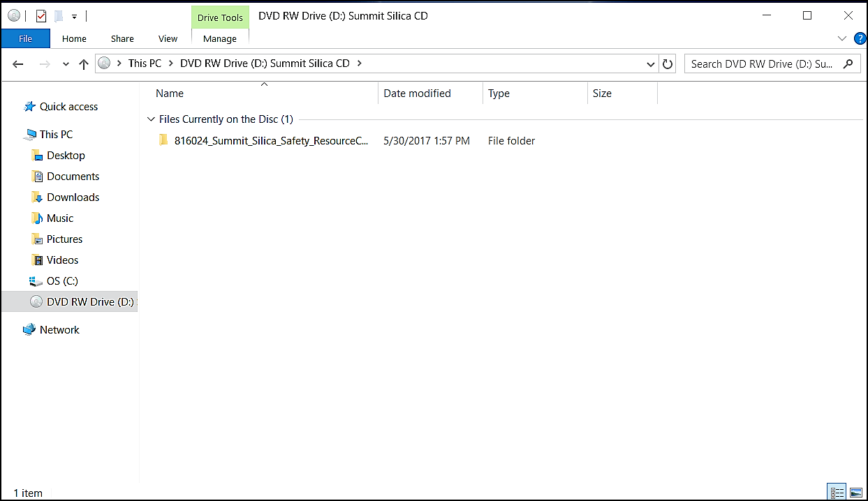This screenshot has height=501, width=868.
Task: Collapse the Files Currently on the Disc group
Action: pos(151,119)
